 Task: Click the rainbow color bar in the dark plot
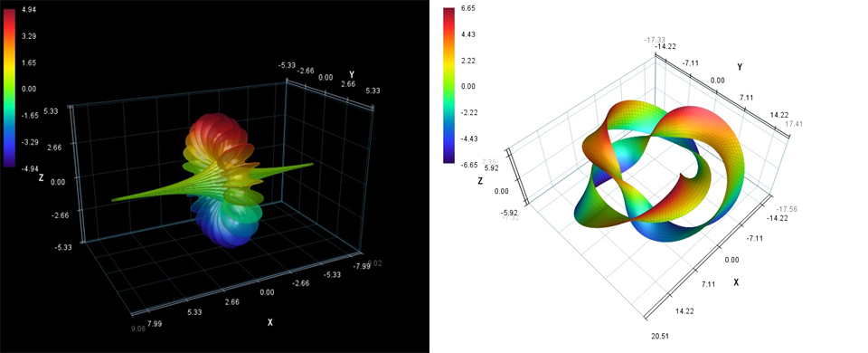[9, 89]
